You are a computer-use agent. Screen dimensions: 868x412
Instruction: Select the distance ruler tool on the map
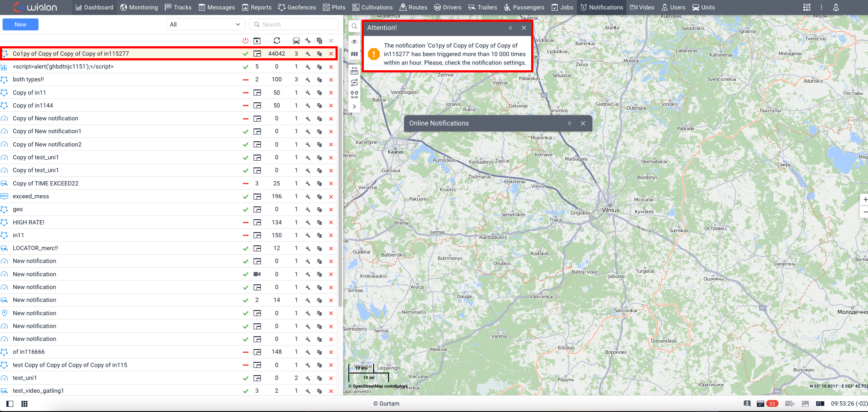[354, 71]
